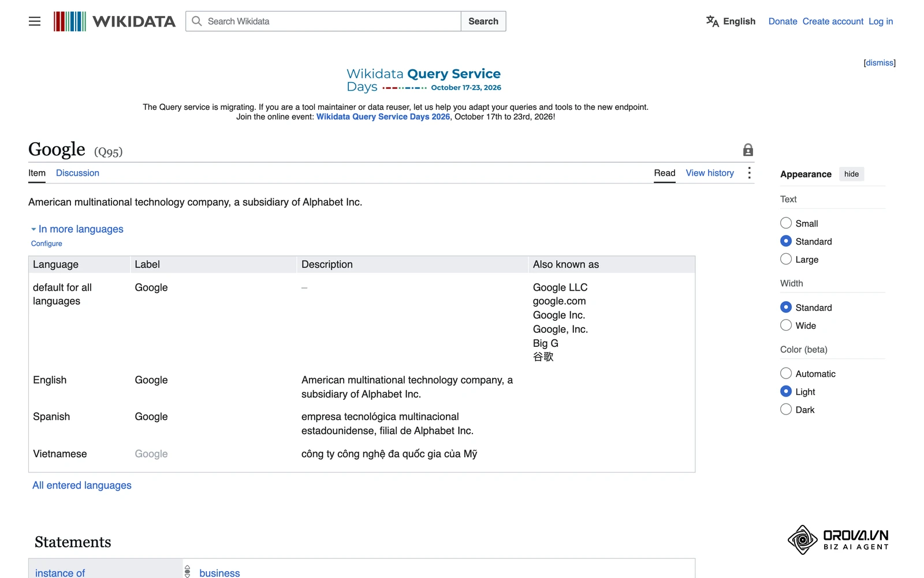Select Small text size

point(786,223)
